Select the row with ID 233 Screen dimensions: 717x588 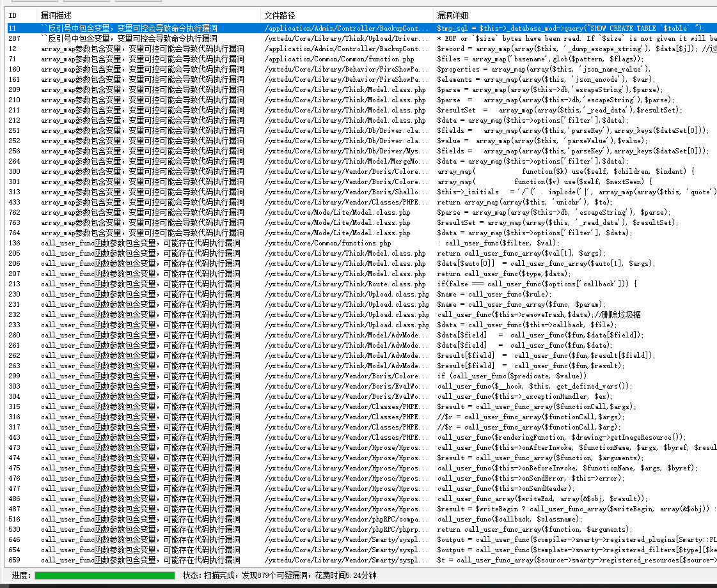pos(362,325)
